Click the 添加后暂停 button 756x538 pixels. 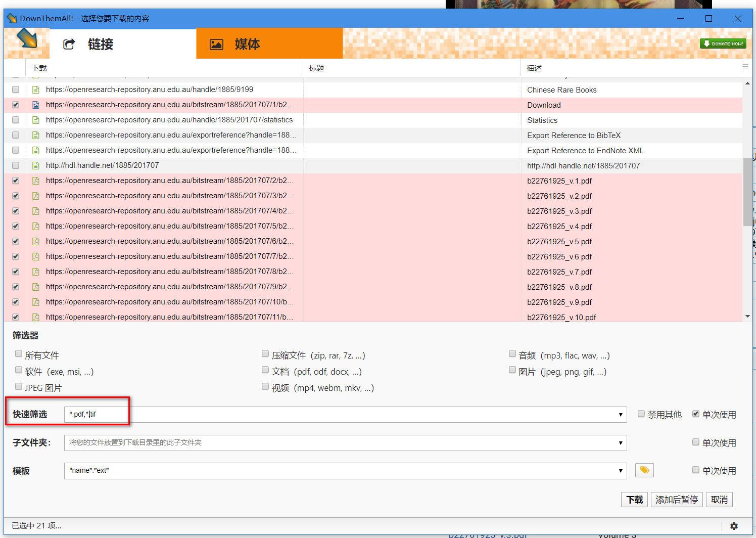click(x=677, y=500)
